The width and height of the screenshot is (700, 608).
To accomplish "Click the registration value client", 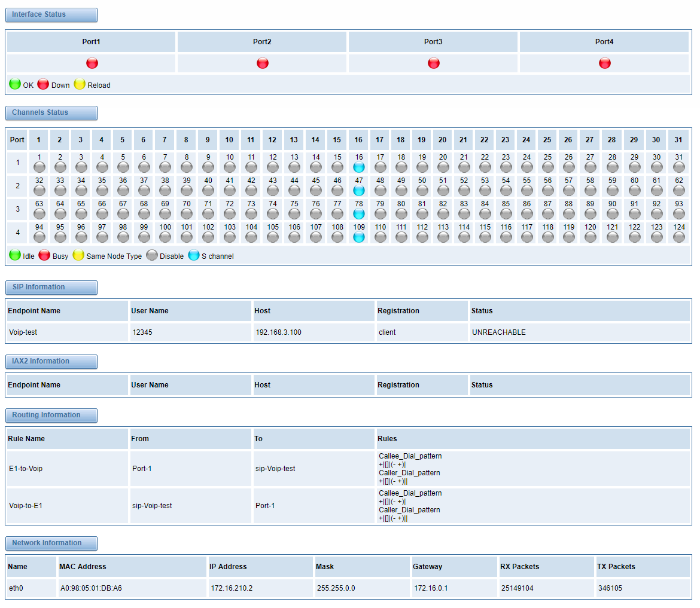I will click(387, 332).
